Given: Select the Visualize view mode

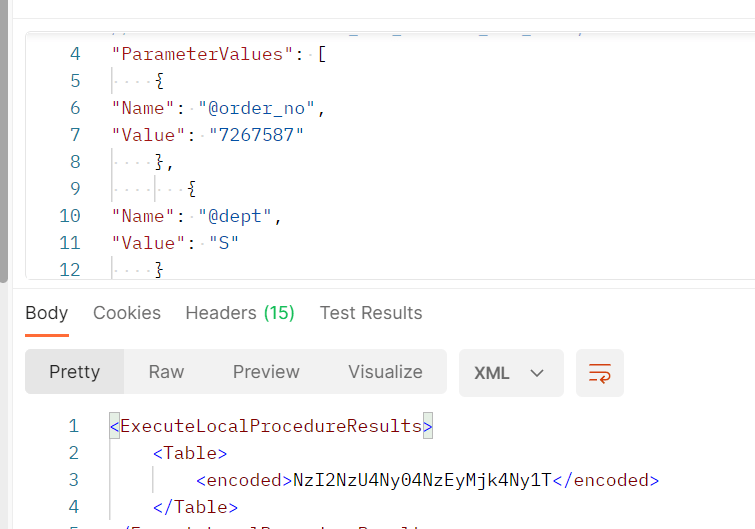Looking at the screenshot, I should [x=385, y=372].
